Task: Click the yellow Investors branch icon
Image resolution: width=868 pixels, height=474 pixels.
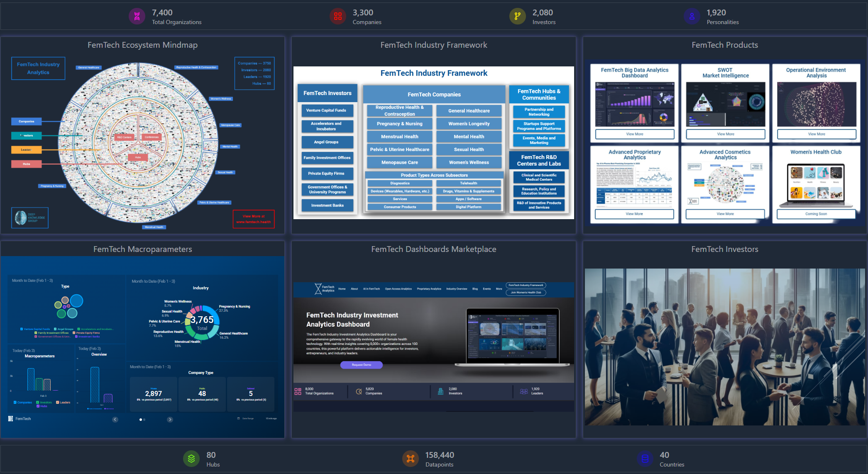Action: coord(518,17)
